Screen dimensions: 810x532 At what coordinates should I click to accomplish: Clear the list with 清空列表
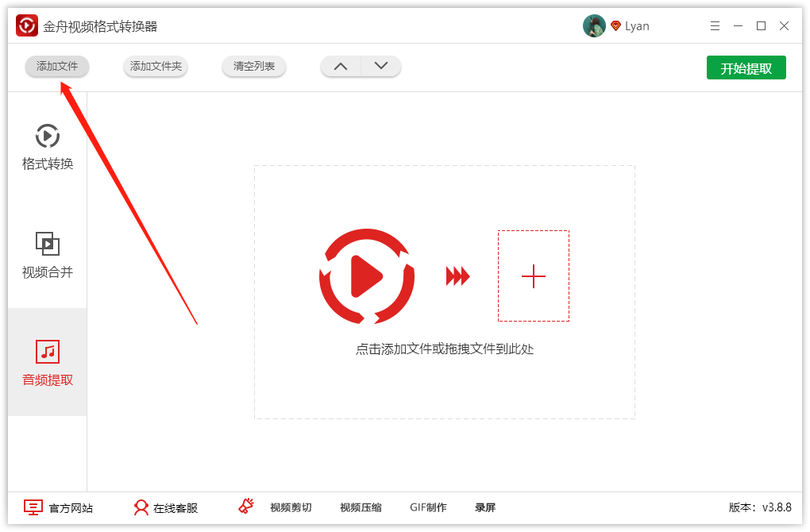253,66
